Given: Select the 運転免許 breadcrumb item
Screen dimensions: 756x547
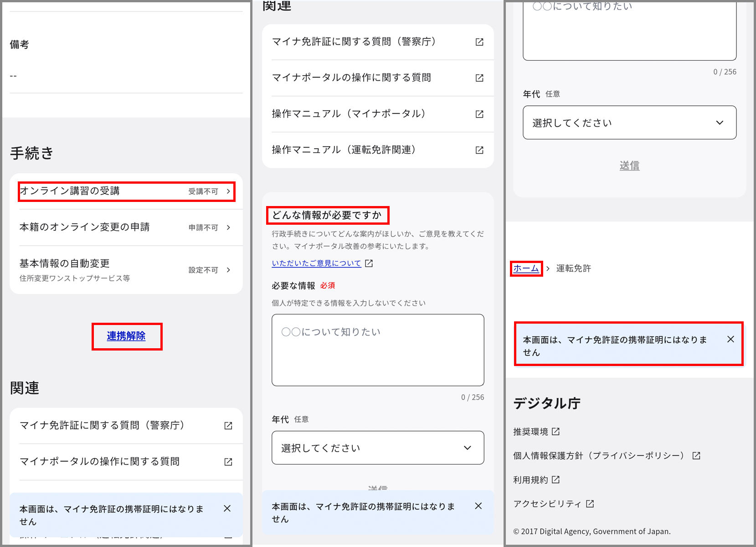Looking at the screenshot, I should 573,268.
